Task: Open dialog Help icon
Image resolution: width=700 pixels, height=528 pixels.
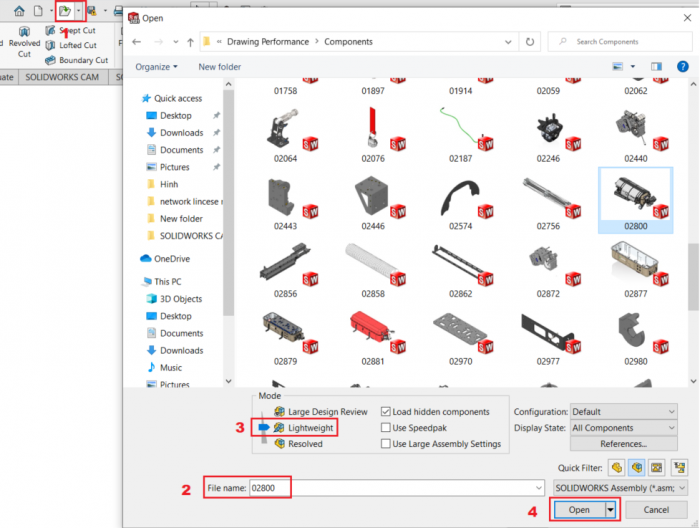Action: pos(683,67)
